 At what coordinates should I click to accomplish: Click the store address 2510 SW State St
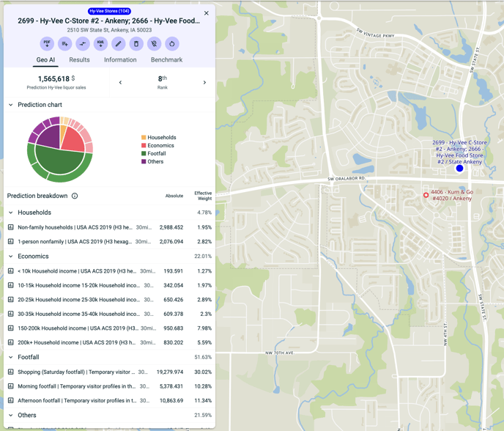pos(109,30)
